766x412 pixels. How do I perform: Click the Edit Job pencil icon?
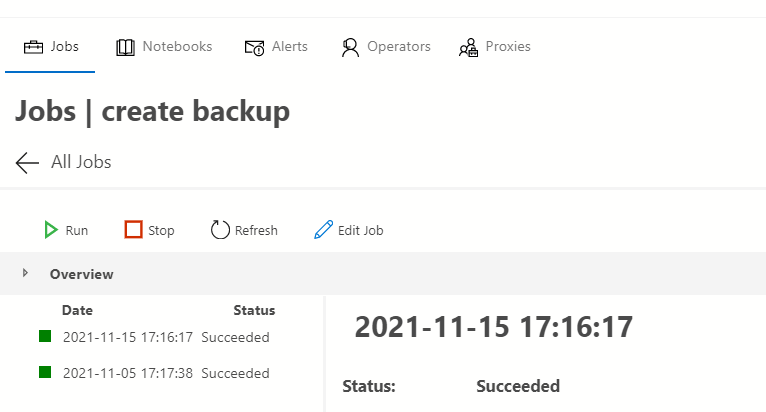[x=323, y=230]
